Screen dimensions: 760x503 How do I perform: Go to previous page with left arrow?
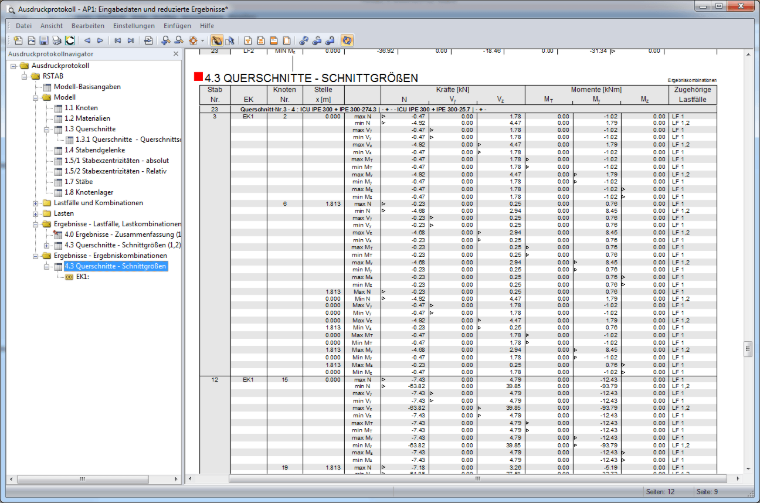(87, 41)
